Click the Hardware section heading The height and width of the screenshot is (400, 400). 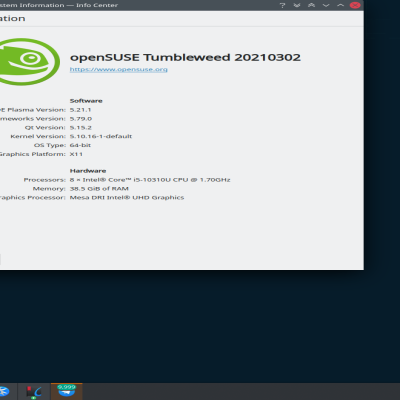click(x=88, y=171)
